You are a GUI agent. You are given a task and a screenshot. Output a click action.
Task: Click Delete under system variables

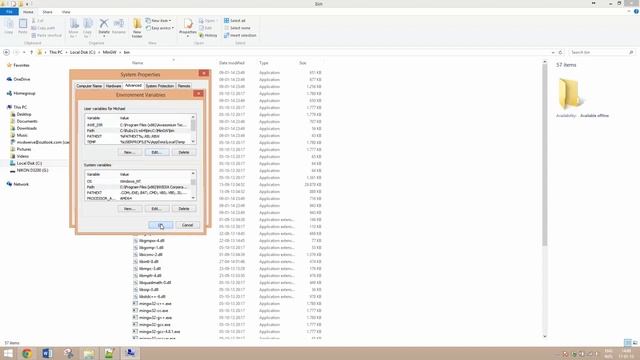click(x=184, y=209)
